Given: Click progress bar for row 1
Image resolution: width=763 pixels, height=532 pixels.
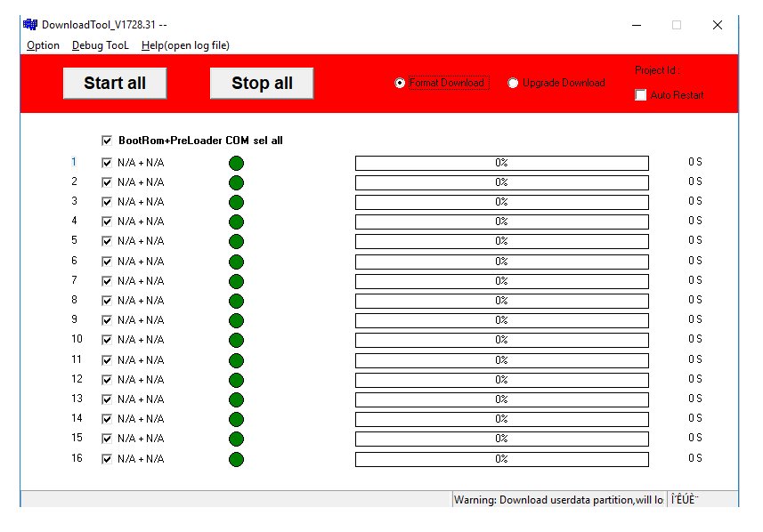Looking at the screenshot, I should pyautogui.click(x=501, y=163).
